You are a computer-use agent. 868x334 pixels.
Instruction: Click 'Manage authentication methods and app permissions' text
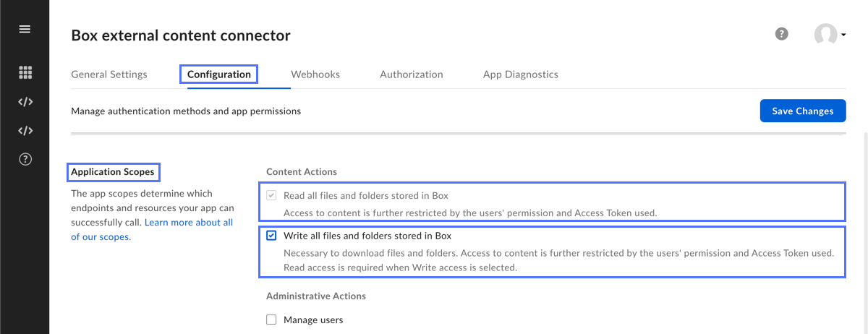[186, 111]
